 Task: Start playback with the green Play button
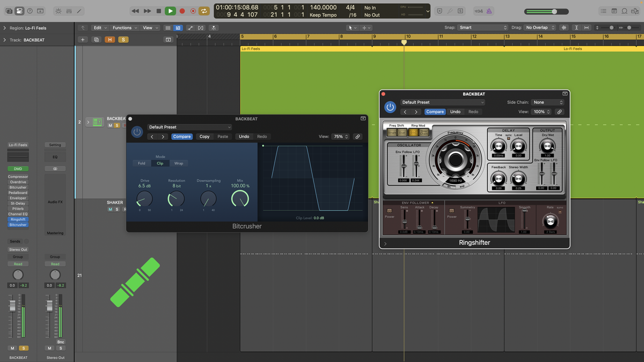(x=170, y=11)
